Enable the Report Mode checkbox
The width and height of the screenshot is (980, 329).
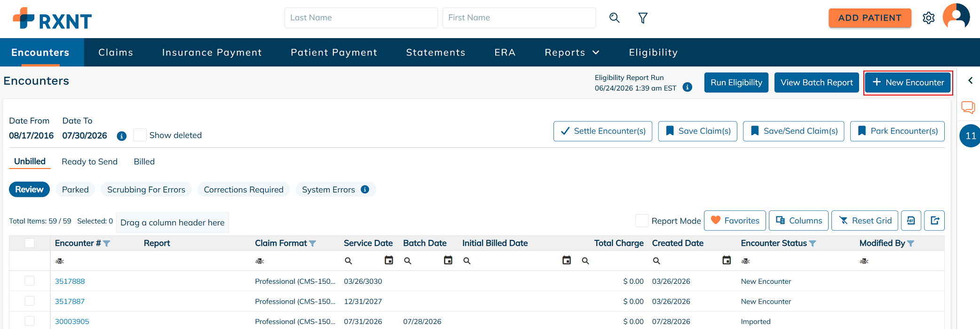click(642, 220)
